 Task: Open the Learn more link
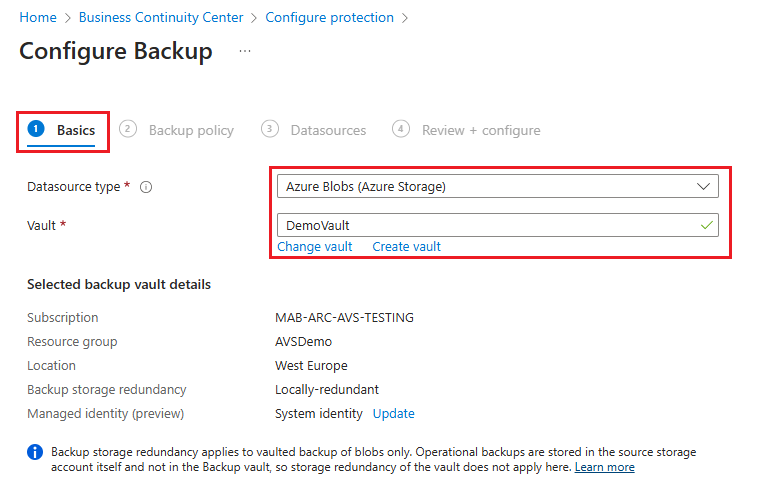tap(604, 467)
